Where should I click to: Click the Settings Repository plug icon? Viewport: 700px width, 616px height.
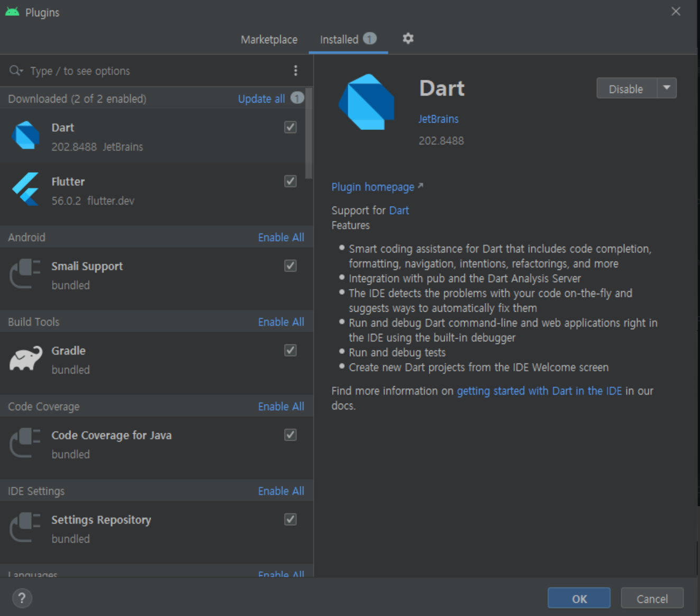(x=25, y=527)
